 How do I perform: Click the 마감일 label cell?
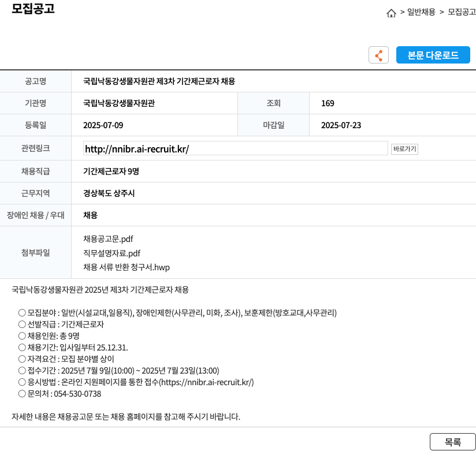[x=273, y=125]
